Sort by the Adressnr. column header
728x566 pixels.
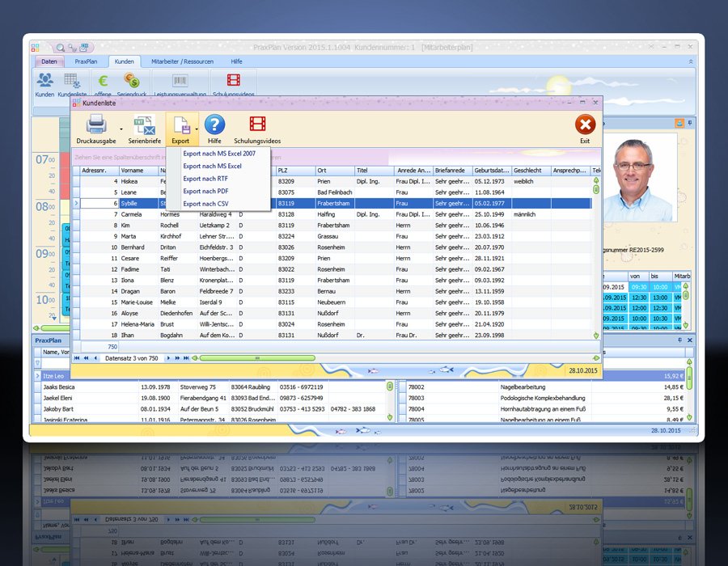[x=99, y=171]
